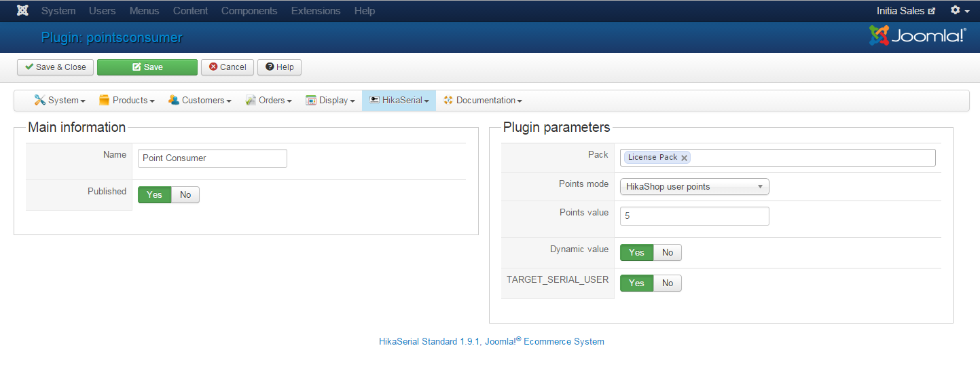The image size is (980, 365).
Task: Open the Initia Sales site link
Action: (906, 11)
